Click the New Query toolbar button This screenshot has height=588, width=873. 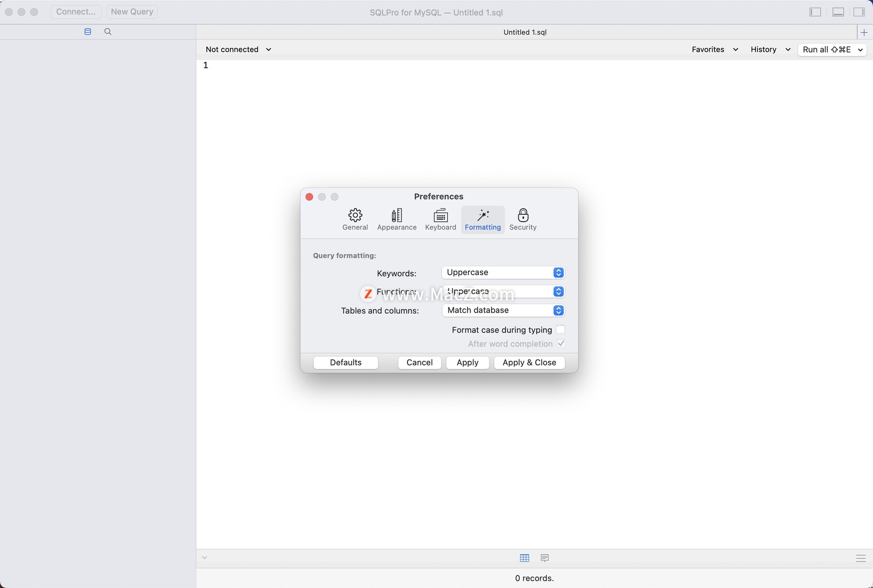[132, 12]
